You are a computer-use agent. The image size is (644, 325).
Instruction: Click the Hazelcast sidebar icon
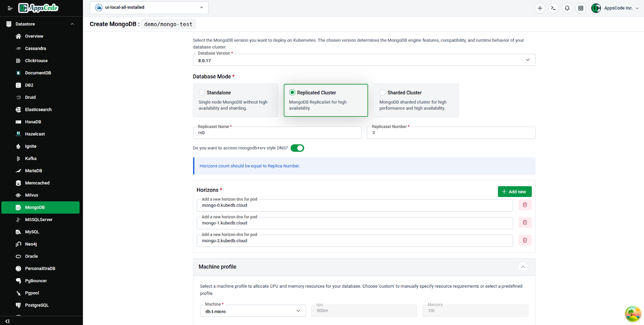[x=18, y=134]
